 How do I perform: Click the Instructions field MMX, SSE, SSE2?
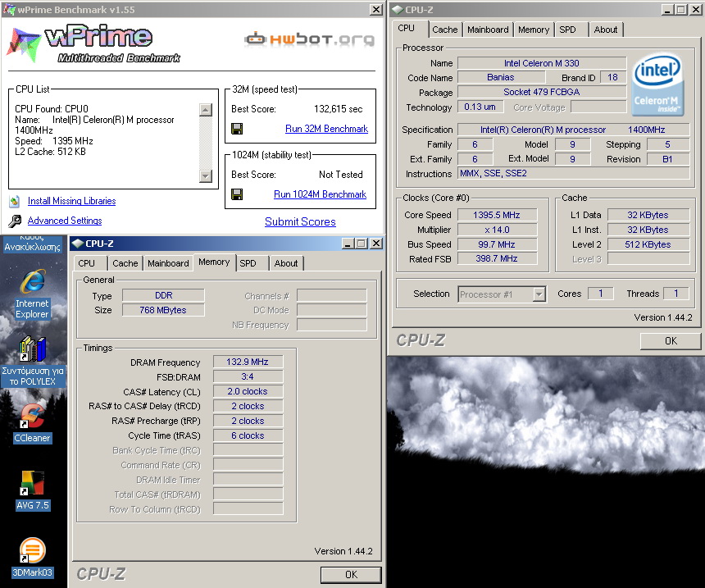click(574, 174)
